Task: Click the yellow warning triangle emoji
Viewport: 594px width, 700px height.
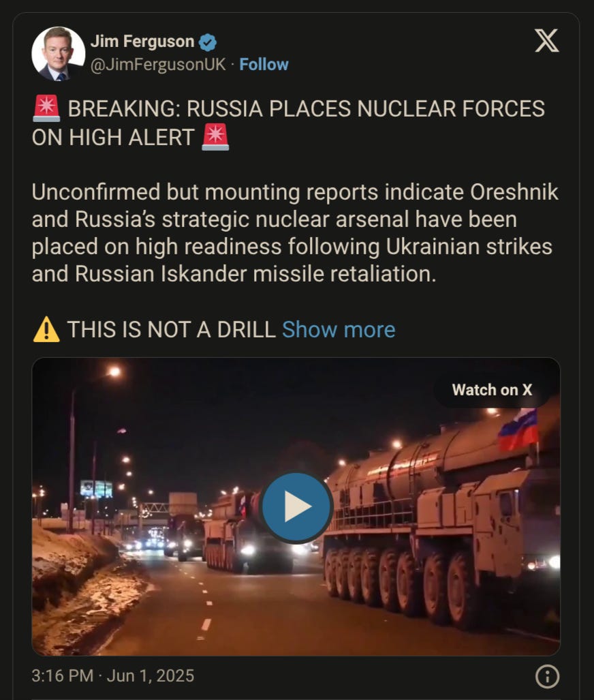Action: (x=46, y=329)
